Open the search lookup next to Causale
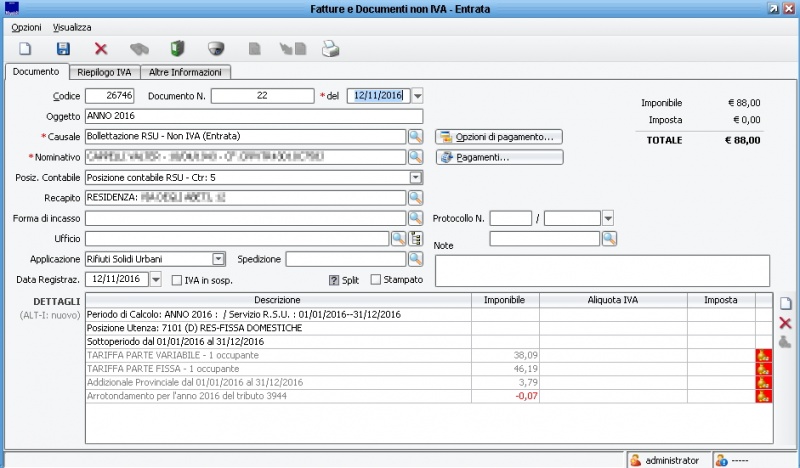The image size is (800, 468). (415, 136)
